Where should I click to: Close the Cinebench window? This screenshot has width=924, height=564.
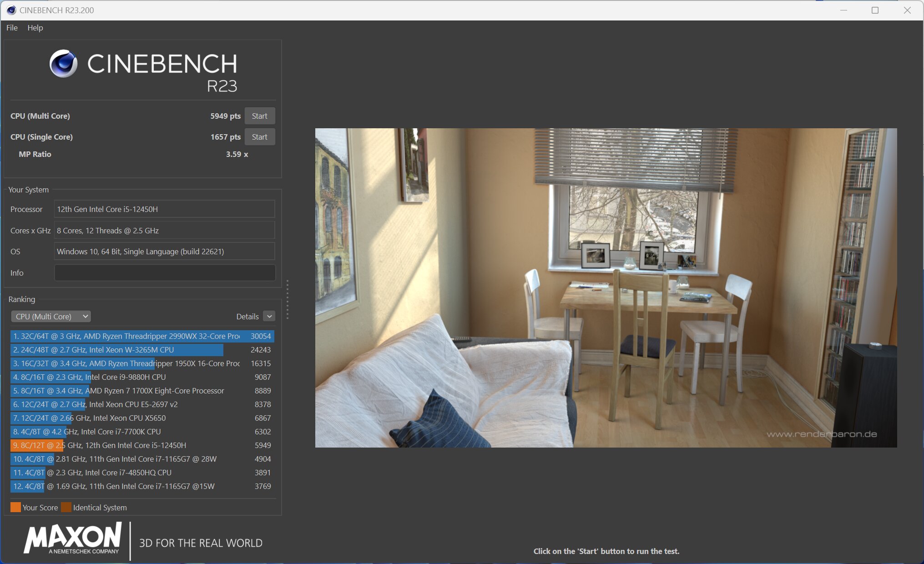tap(907, 10)
